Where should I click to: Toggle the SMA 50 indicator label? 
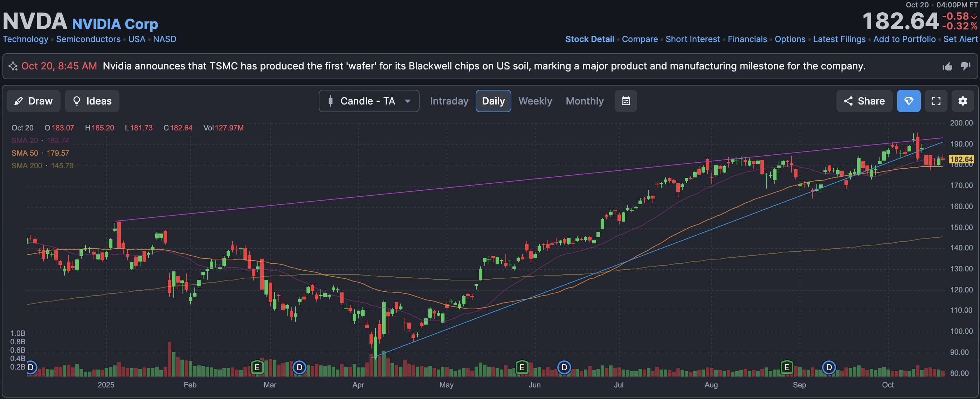point(25,153)
